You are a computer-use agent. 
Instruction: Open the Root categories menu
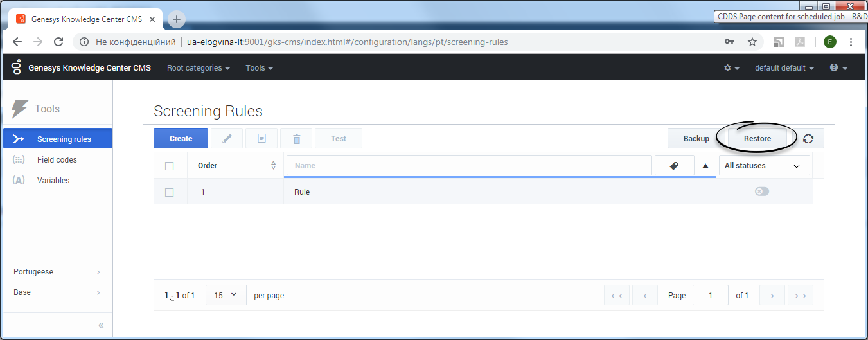click(198, 68)
